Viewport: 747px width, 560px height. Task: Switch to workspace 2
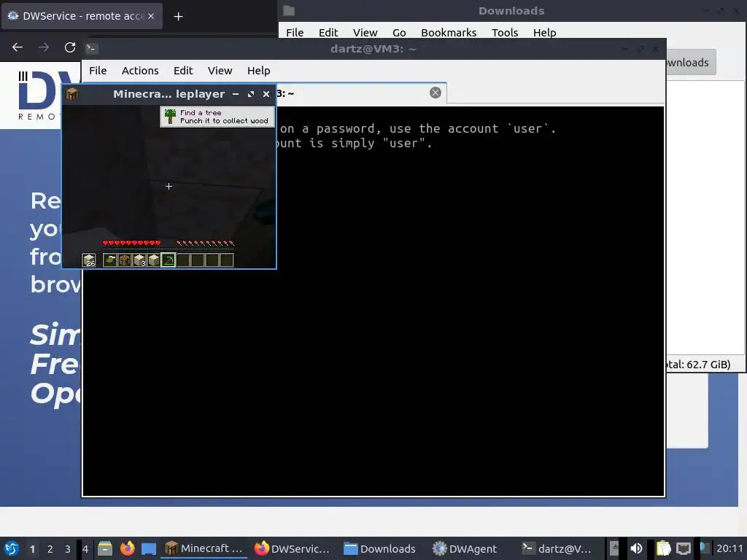point(50,549)
